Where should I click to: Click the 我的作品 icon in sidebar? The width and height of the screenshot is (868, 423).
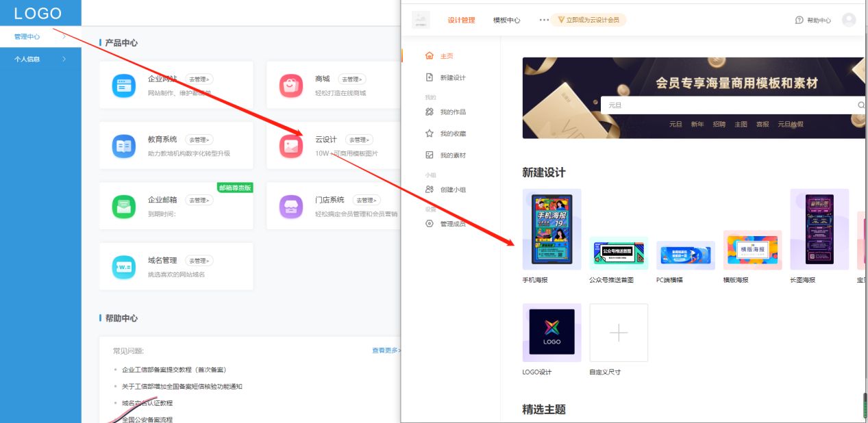[430, 112]
